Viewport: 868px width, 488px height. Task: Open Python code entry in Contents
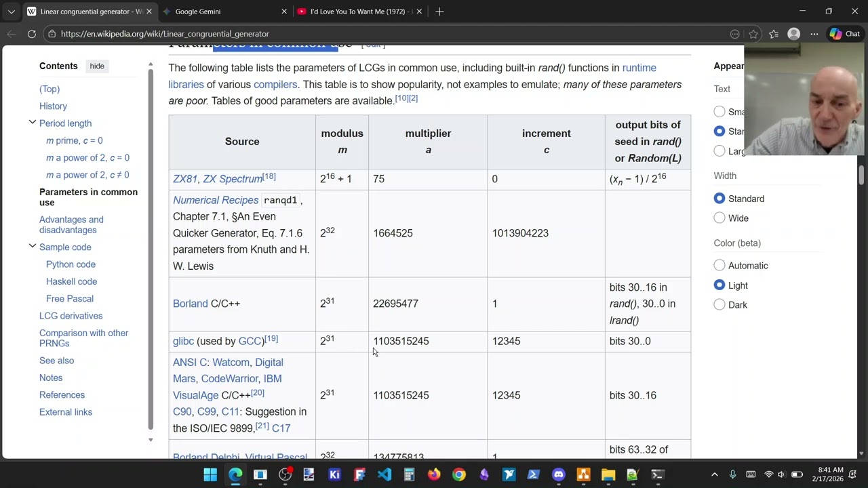click(71, 264)
